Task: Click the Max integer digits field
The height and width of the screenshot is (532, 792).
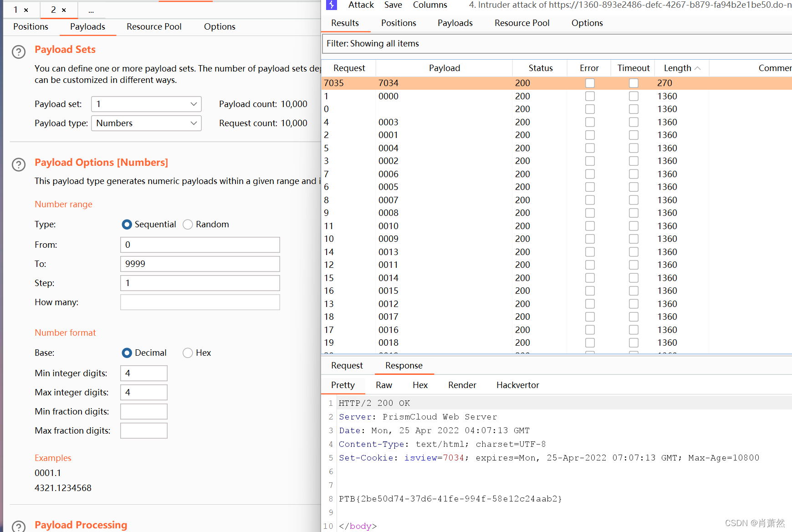Action: pyautogui.click(x=144, y=393)
